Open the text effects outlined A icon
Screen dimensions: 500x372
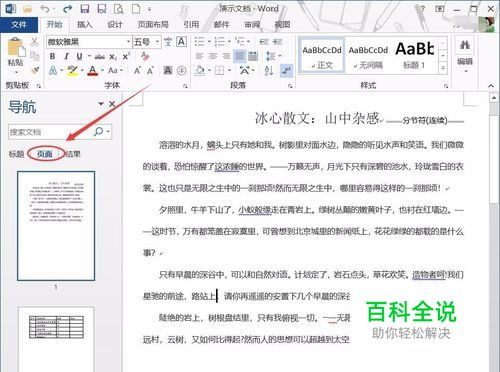click(53, 71)
